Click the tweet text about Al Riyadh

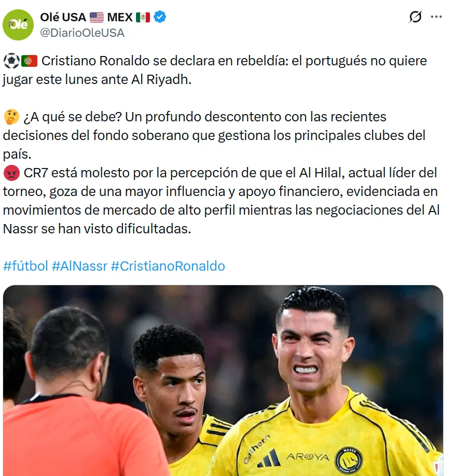215,70
